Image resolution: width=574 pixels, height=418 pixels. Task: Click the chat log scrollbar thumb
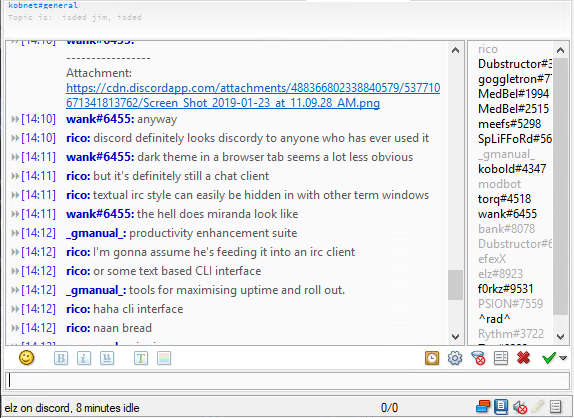pyautogui.click(x=455, y=285)
